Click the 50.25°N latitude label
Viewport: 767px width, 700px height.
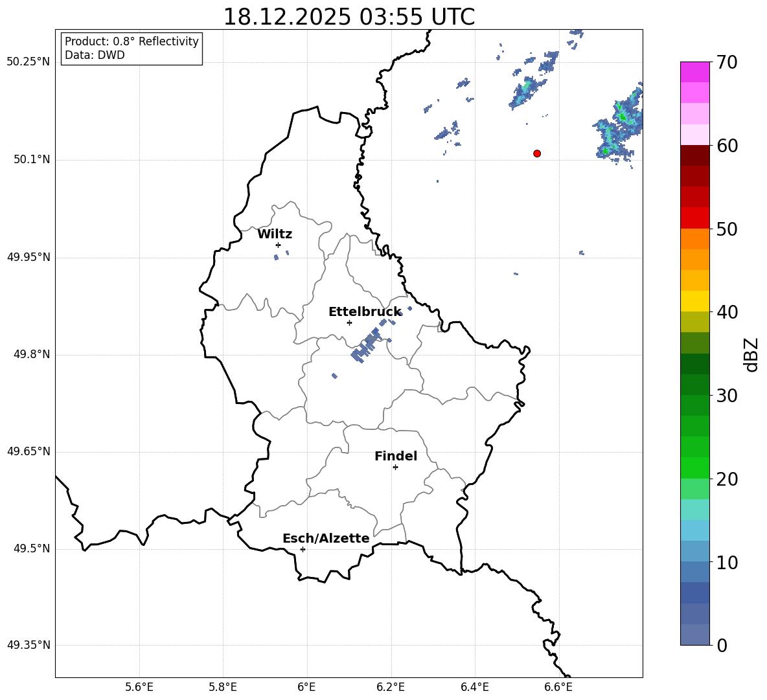(29, 62)
